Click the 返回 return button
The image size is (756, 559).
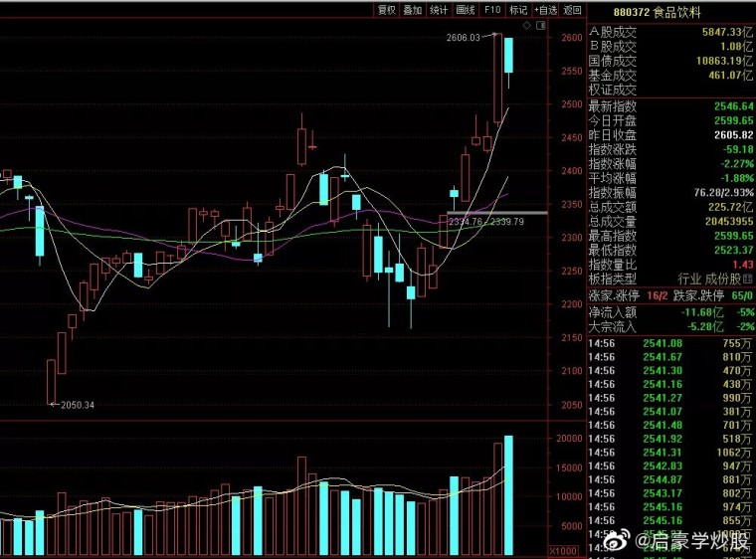pyautogui.click(x=572, y=10)
